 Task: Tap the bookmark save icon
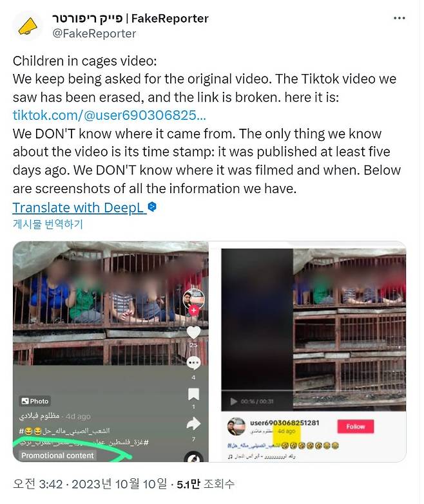[194, 394]
